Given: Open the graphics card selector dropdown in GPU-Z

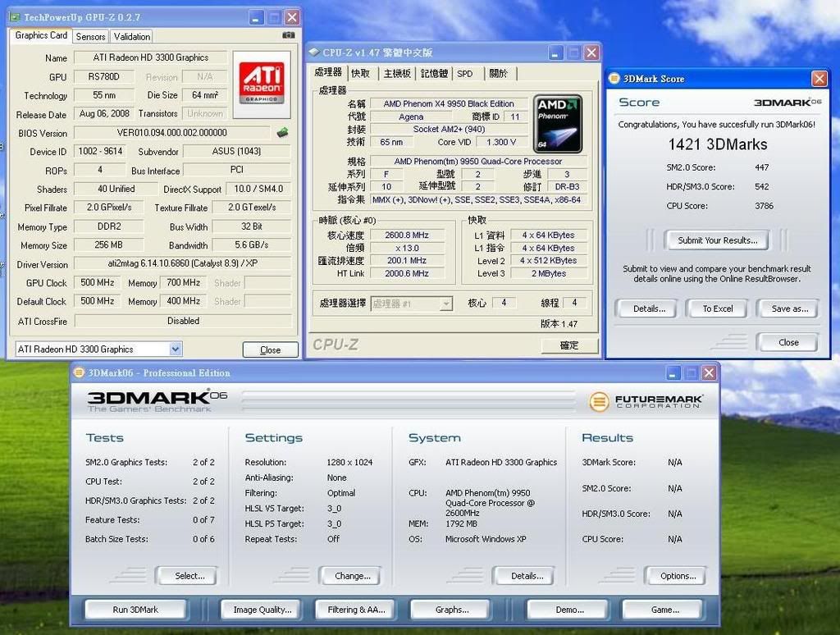Looking at the screenshot, I should click(176, 349).
